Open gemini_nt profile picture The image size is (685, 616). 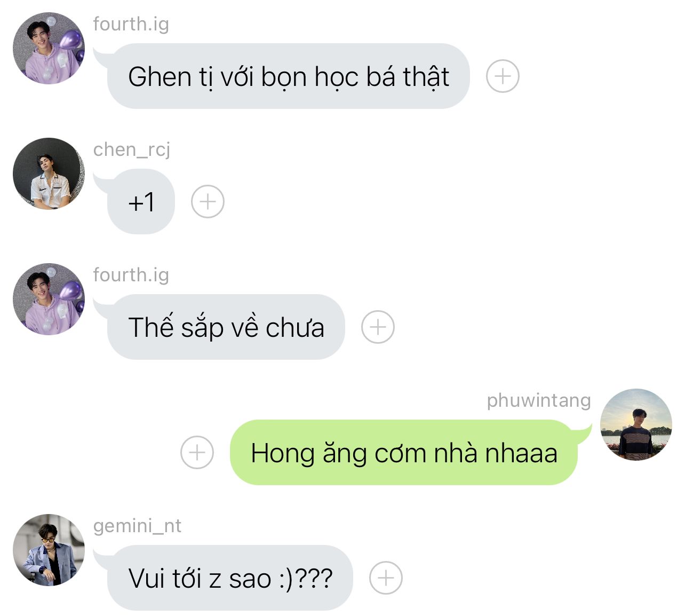(49, 550)
